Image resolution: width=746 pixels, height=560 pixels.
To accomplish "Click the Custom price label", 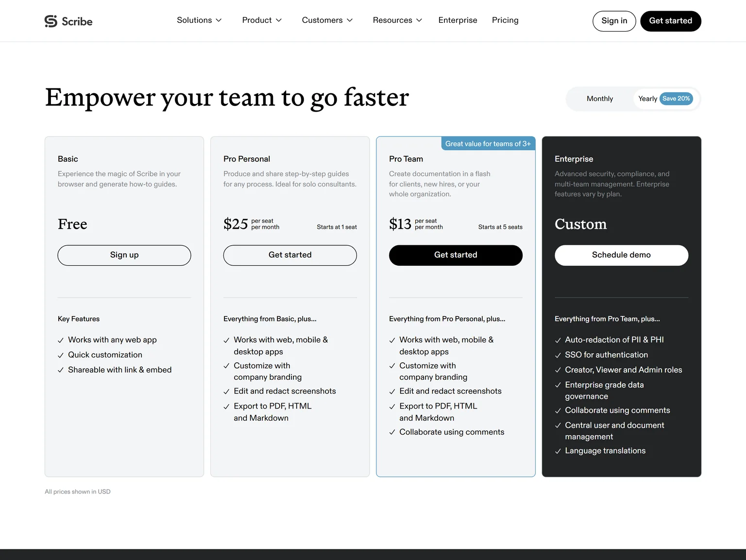I will coord(581,224).
